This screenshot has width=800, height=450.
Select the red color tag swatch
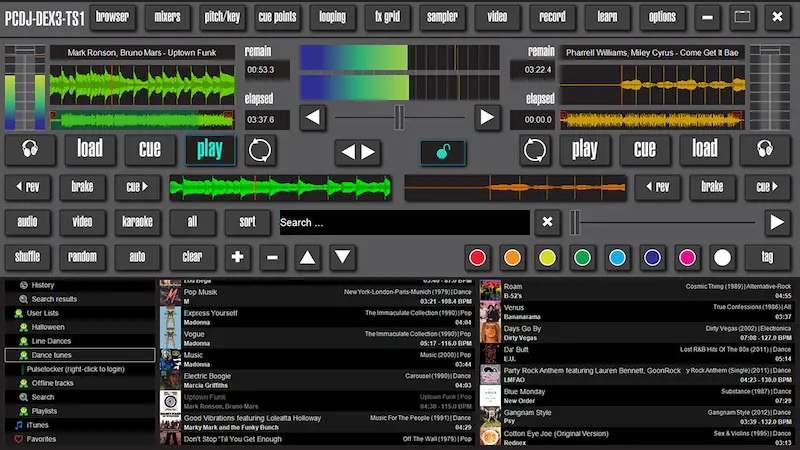pos(477,257)
